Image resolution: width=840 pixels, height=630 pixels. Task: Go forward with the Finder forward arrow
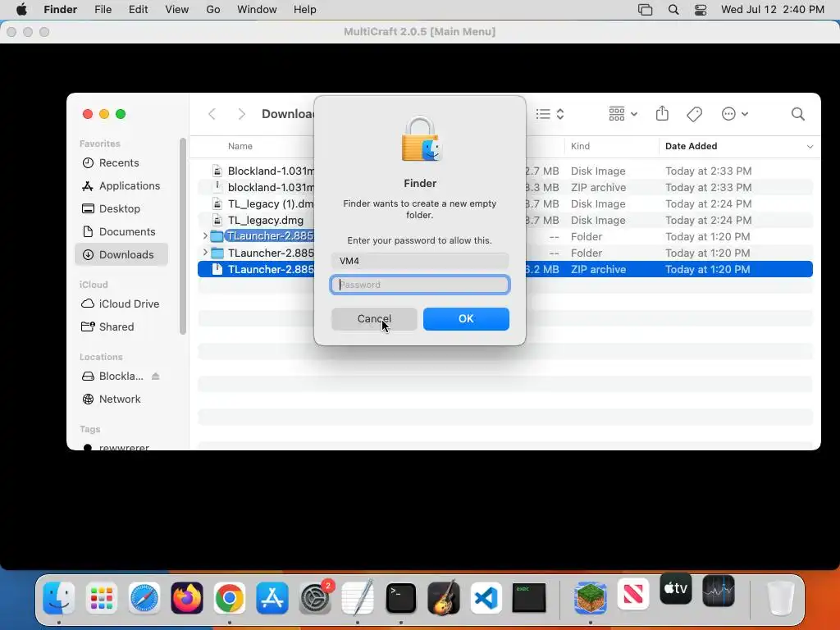tap(242, 114)
